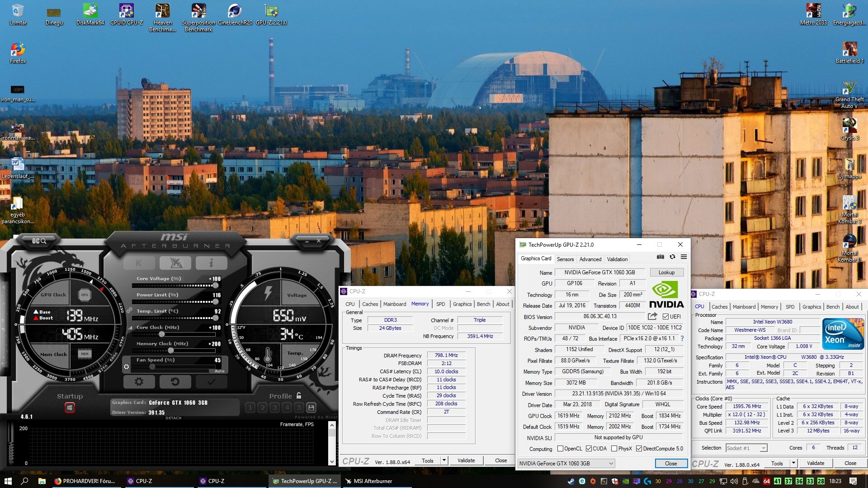Open the action center notification icon

click(x=853, y=481)
